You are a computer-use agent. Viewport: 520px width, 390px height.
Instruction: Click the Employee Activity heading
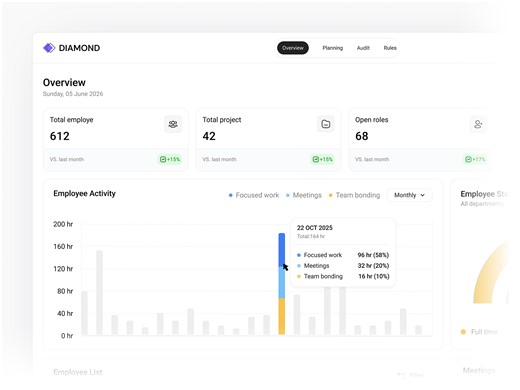(84, 193)
